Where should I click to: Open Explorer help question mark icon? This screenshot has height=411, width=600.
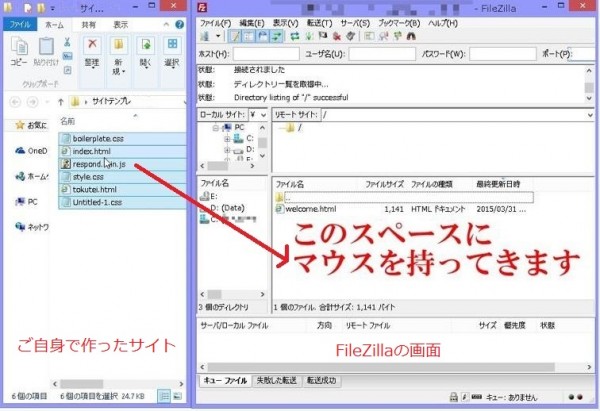pos(179,24)
